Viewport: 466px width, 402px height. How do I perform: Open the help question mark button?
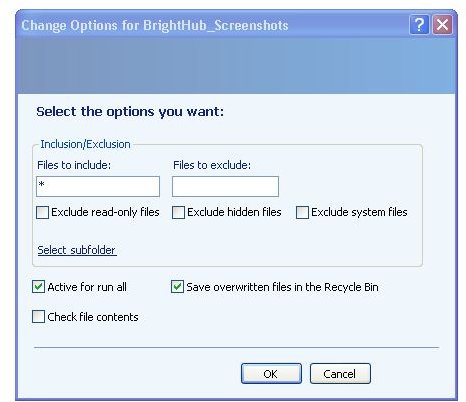(x=419, y=25)
